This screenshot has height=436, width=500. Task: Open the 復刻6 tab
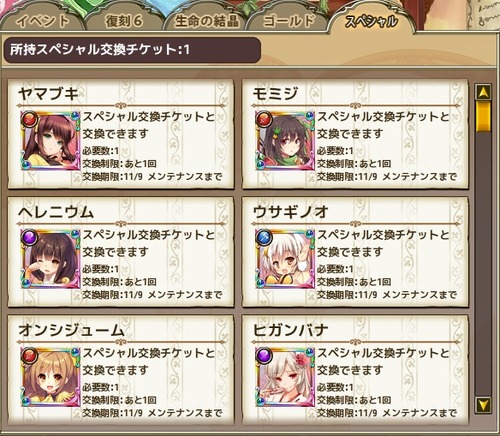[x=124, y=21]
